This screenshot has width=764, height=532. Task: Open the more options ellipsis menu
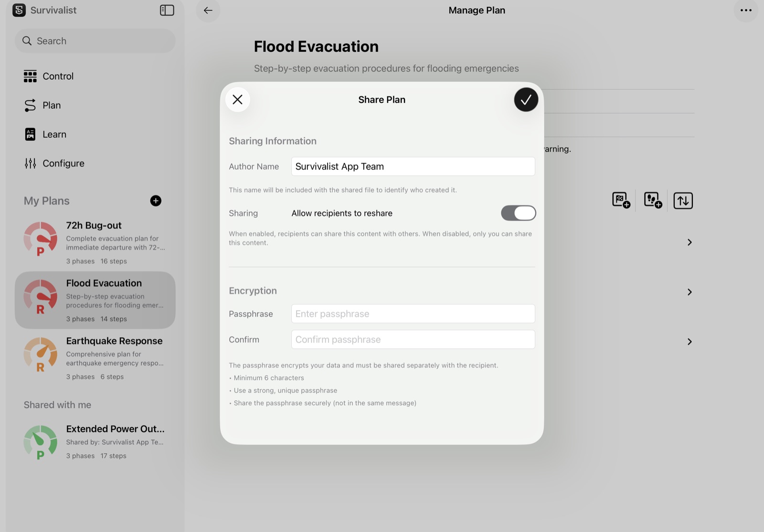click(746, 10)
